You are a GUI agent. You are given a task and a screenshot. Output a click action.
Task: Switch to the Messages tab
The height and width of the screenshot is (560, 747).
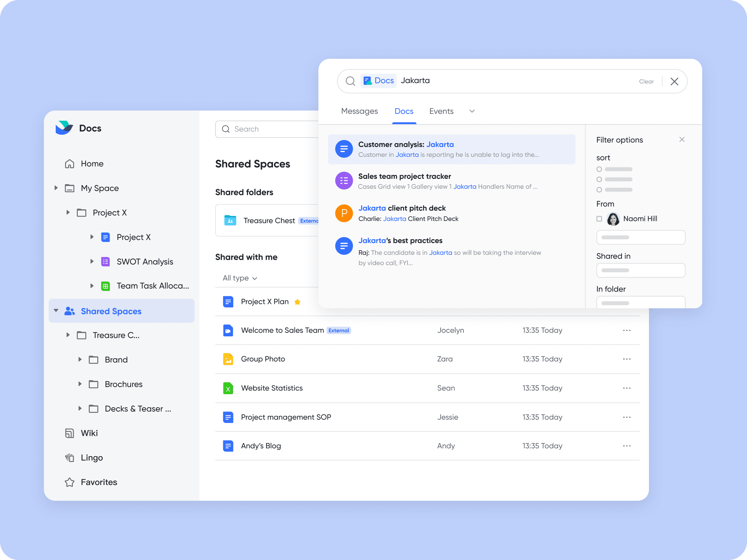[x=359, y=111]
